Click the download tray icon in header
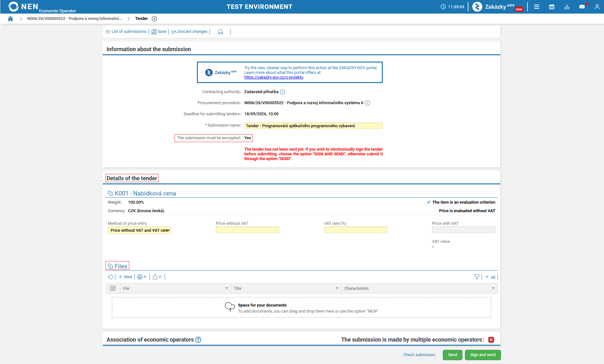This screenshot has height=364, width=604. tap(567, 7)
